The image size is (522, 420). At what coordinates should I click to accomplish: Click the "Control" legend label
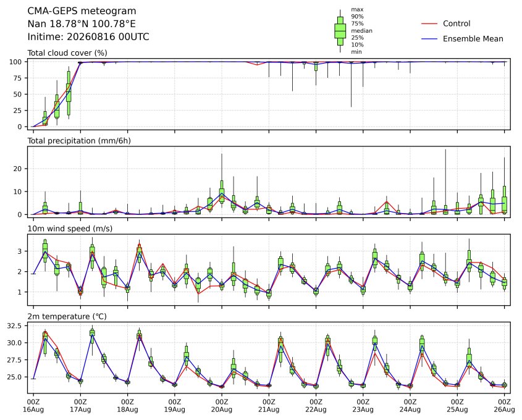(x=457, y=23)
